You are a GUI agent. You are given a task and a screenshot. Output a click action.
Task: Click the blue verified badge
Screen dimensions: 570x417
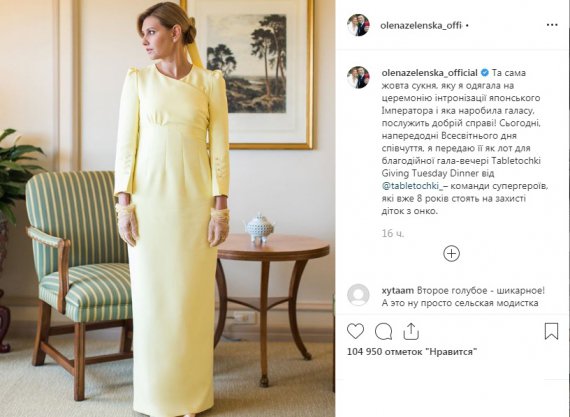[485, 73]
